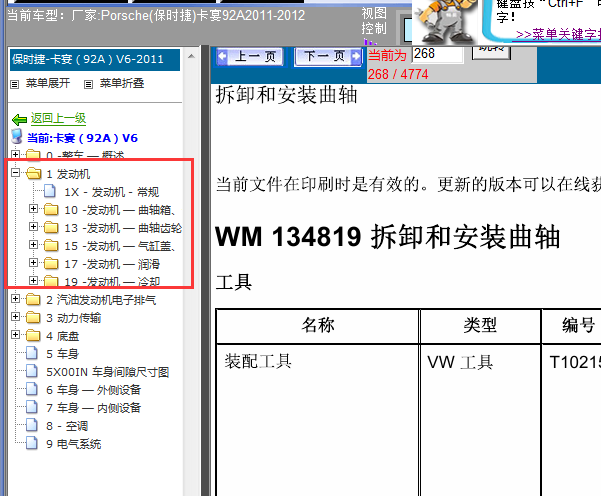Go to previous page with 上一页 button
This screenshot has width=601, height=496.
pos(250,57)
